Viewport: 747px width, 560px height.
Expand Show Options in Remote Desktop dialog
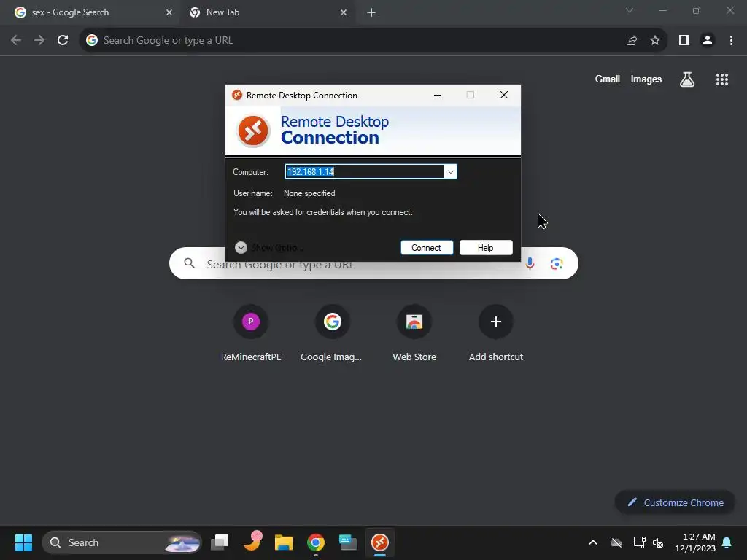click(x=268, y=248)
